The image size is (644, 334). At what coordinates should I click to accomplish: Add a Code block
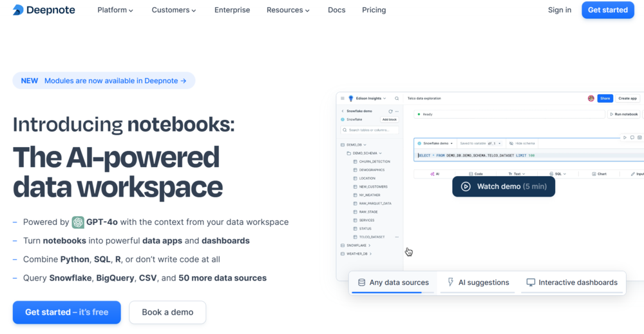coord(476,174)
